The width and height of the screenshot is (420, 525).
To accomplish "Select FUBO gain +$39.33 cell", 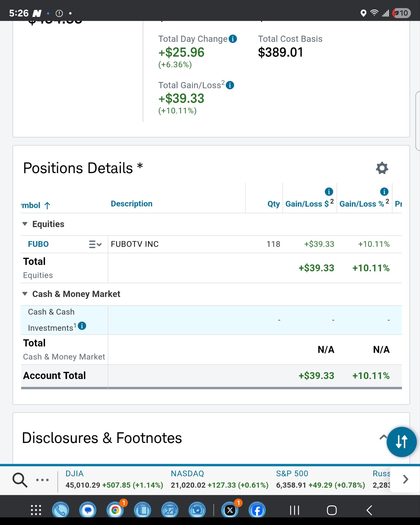I will (x=319, y=244).
